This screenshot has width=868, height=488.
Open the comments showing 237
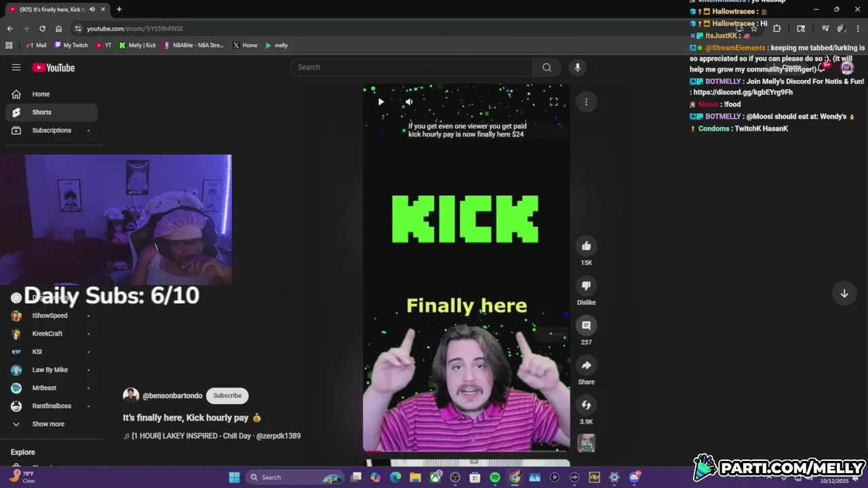(x=586, y=325)
